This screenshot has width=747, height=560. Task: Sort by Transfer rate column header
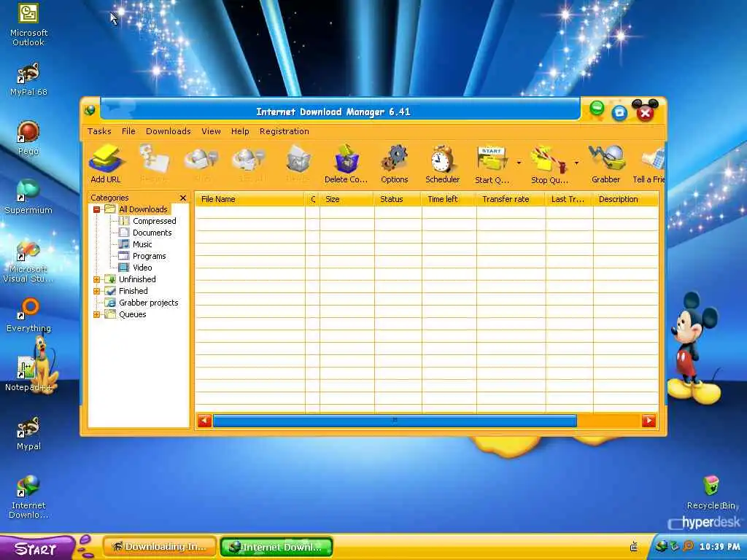point(510,199)
